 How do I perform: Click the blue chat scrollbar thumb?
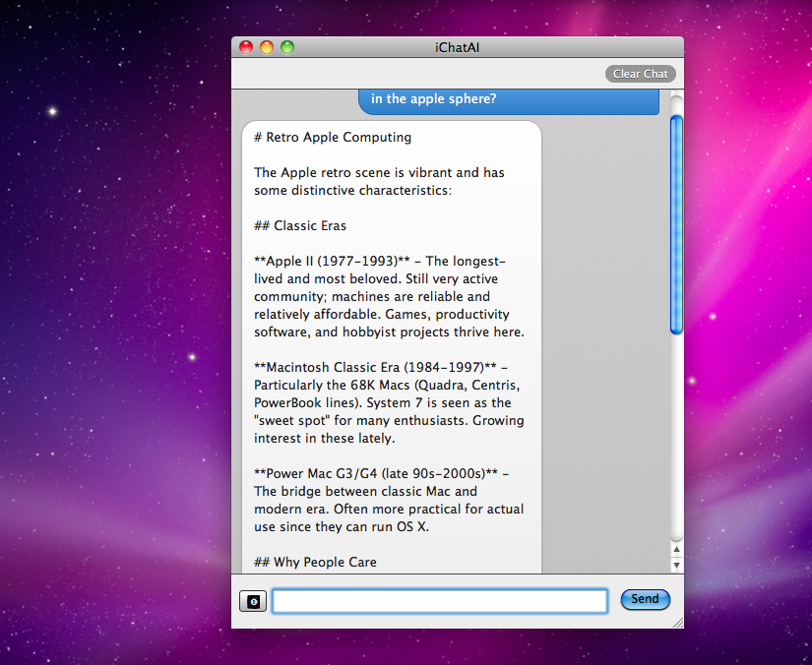676,224
